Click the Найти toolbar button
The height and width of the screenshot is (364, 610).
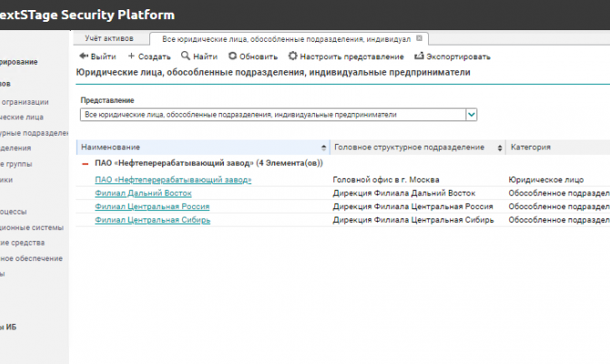(x=199, y=56)
